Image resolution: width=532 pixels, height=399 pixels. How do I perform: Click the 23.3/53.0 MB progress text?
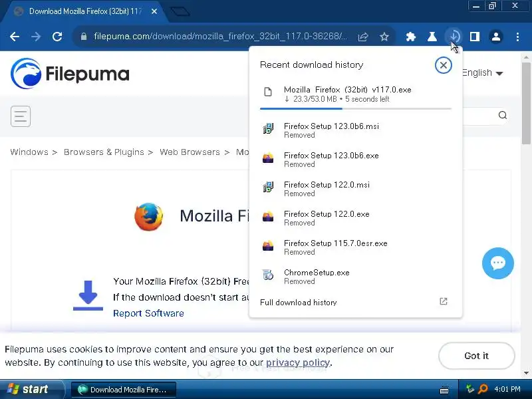315,99
